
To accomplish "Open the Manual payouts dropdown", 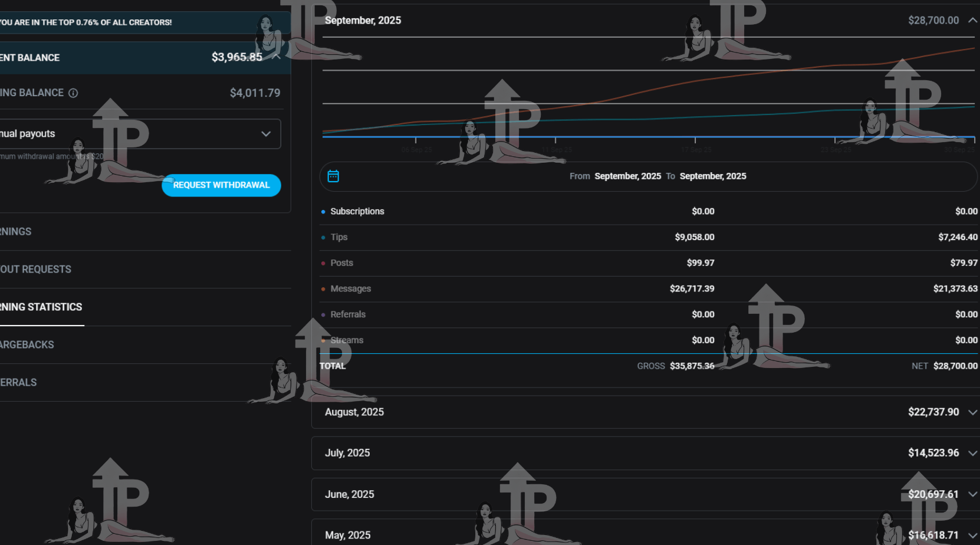I will click(265, 133).
